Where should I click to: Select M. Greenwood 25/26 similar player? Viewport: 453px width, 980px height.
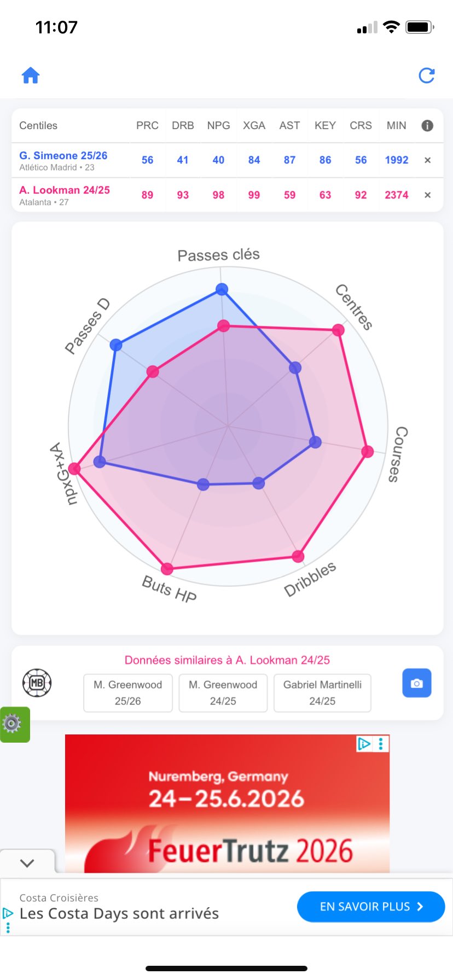click(x=127, y=693)
